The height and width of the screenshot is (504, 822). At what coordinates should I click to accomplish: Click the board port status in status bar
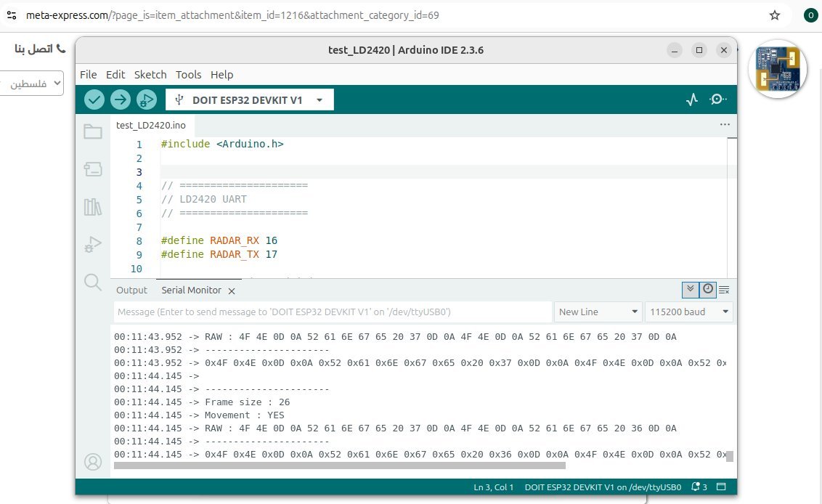pyautogui.click(x=603, y=487)
